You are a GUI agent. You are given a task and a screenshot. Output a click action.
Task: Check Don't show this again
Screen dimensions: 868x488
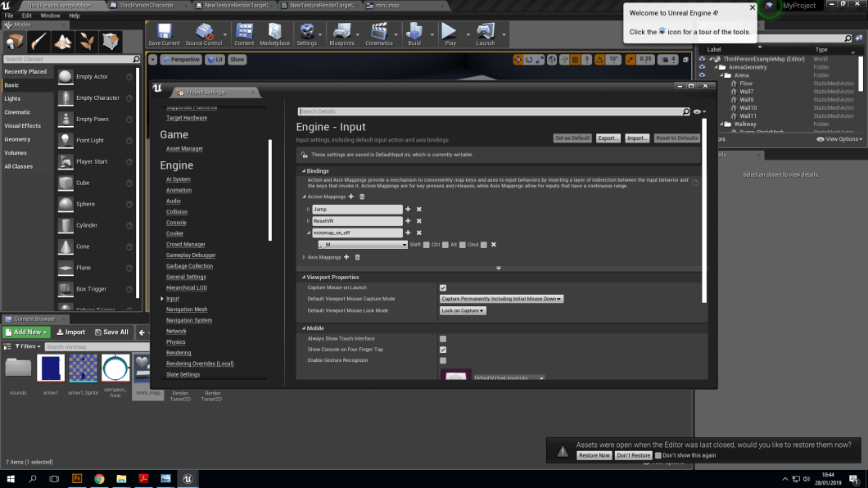click(658, 455)
